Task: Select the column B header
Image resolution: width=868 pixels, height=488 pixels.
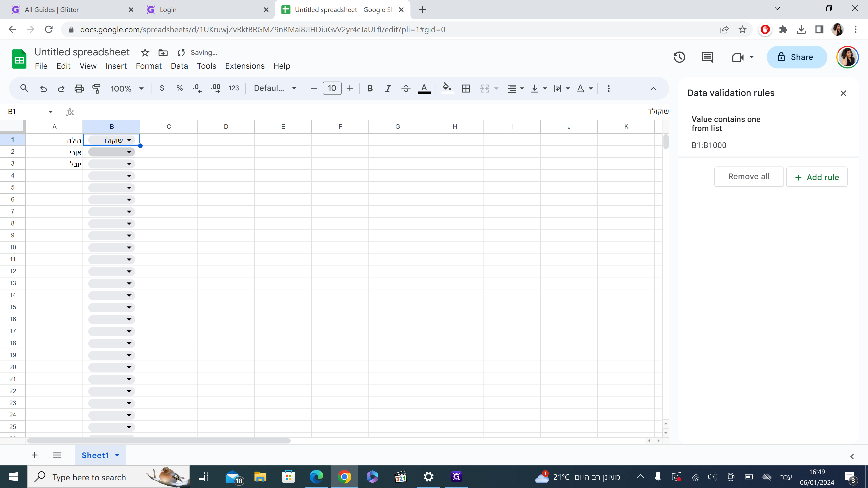Action: tap(111, 127)
